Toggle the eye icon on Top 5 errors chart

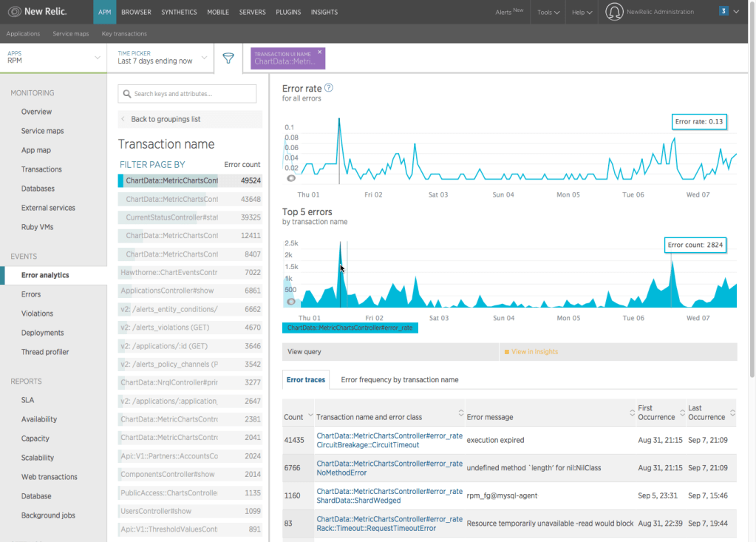[x=291, y=301]
